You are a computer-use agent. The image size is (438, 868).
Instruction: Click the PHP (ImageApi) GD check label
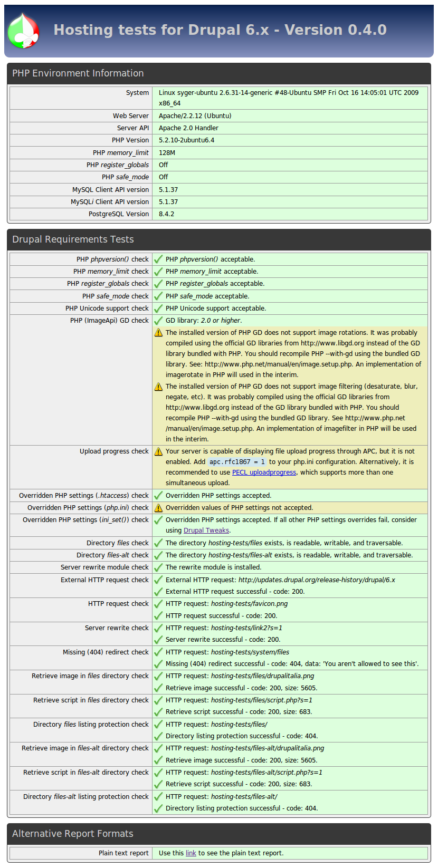point(110,321)
